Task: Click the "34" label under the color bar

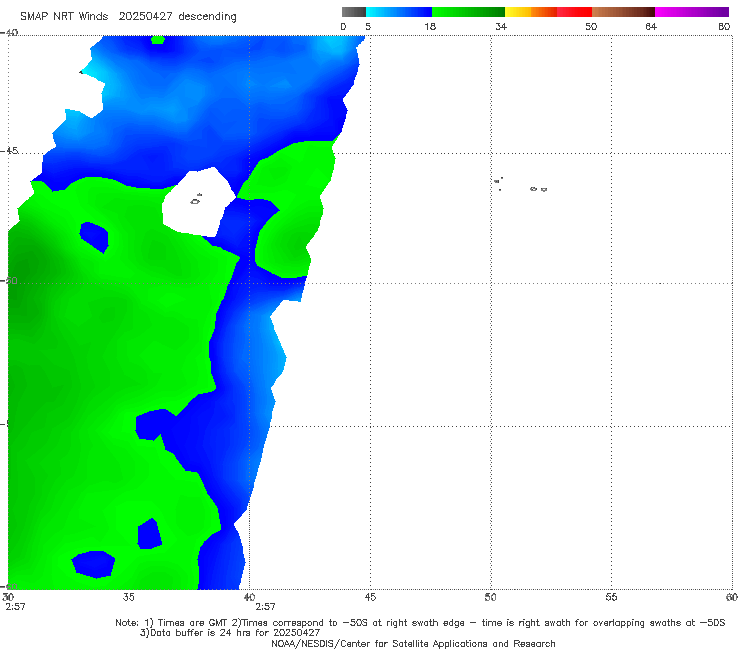Action: 501,27
